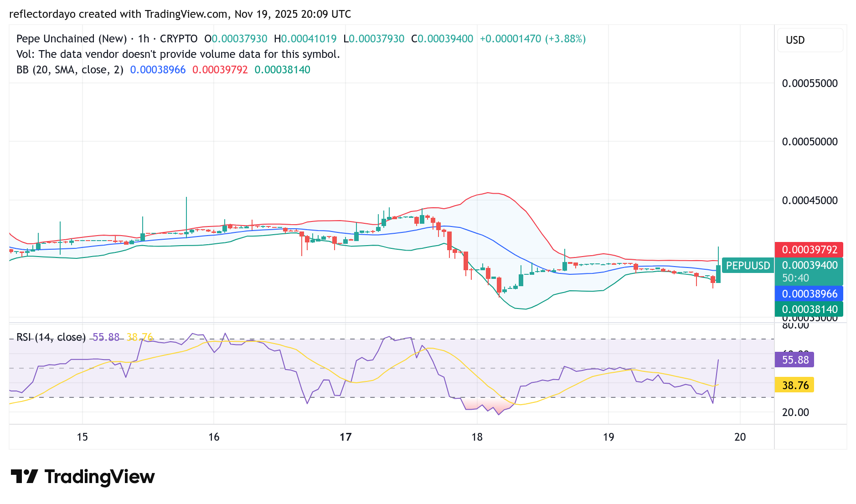
Task: Click date 18 on the time axis
Action: tap(477, 437)
